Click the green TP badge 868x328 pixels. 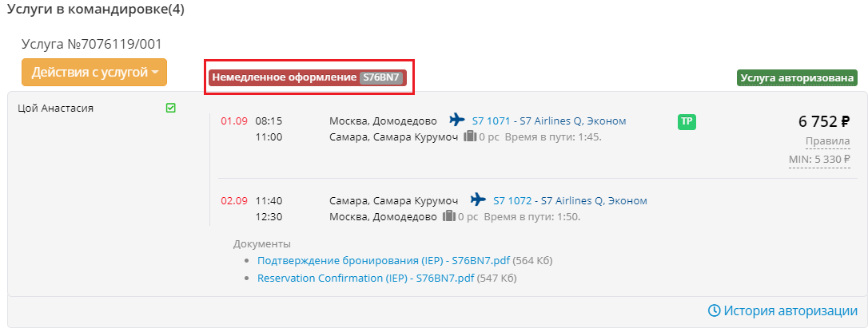(686, 121)
